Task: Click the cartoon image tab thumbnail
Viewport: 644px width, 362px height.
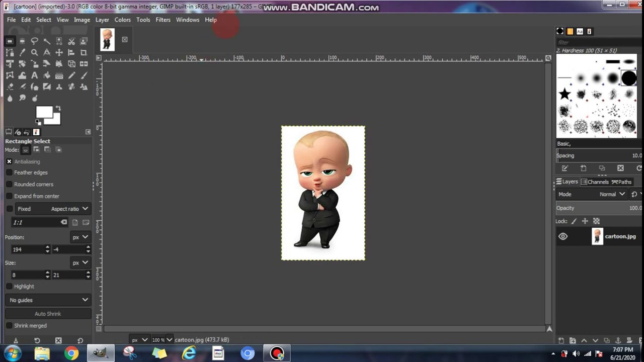Action: pyautogui.click(x=107, y=39)
